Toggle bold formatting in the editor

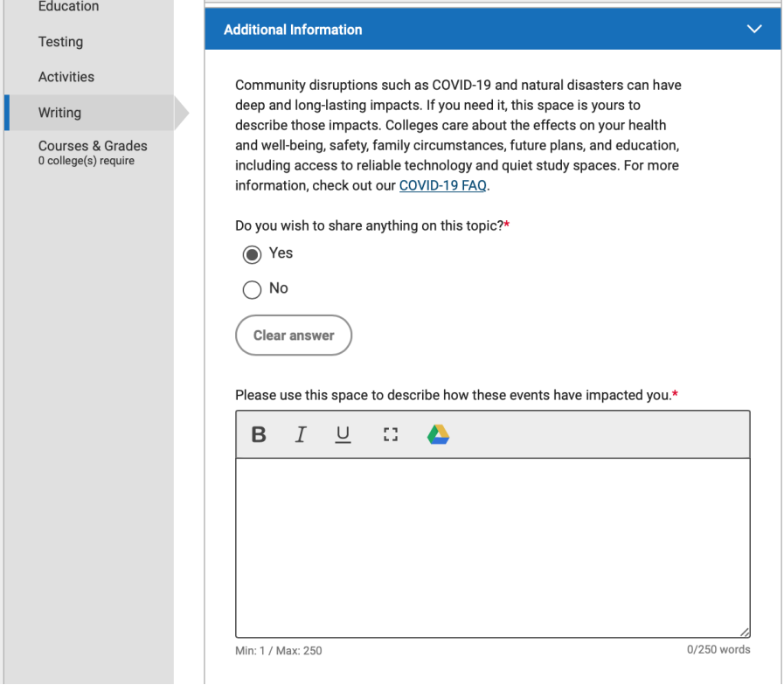pyautogui.click(x=259, y=434)
